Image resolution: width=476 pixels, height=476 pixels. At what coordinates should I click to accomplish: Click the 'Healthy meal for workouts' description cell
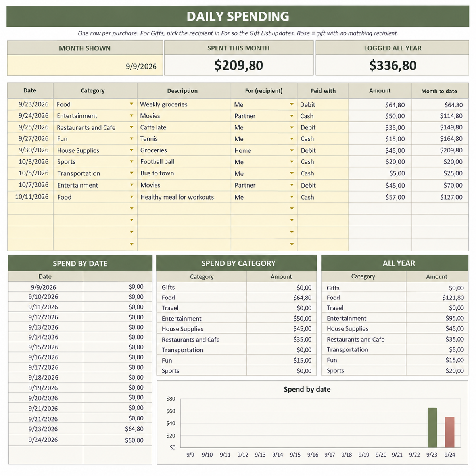(x=184, y=197)
